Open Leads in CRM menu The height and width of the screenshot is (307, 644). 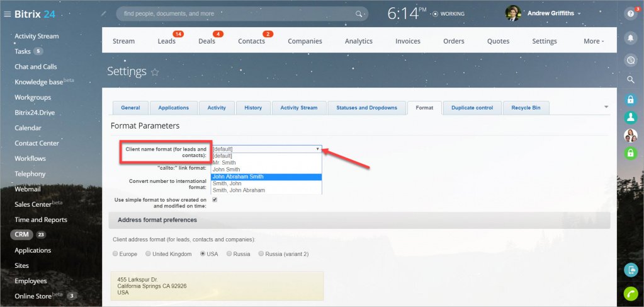point(166,41)
